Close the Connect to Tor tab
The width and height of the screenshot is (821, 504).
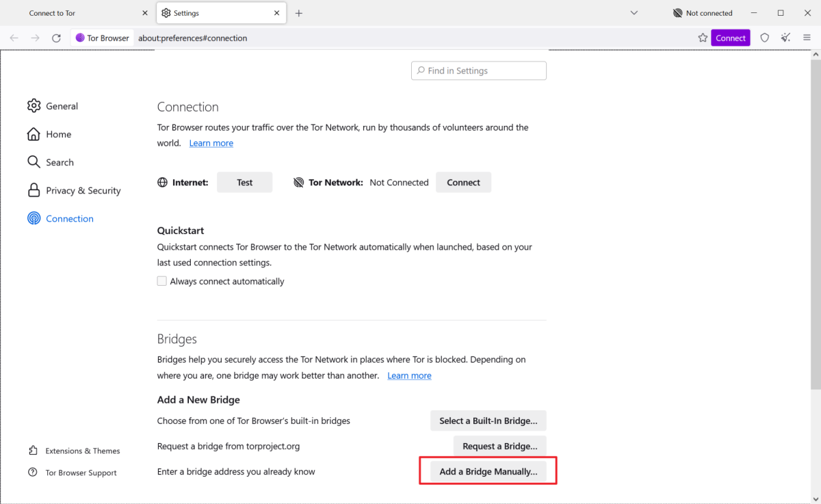tap(144, 13)
